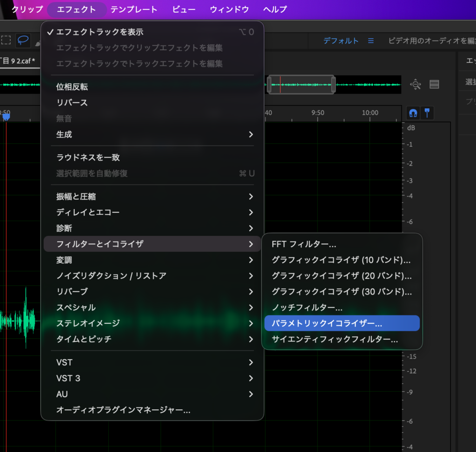Switch to the デフォルト workspace

coord(341,41)
